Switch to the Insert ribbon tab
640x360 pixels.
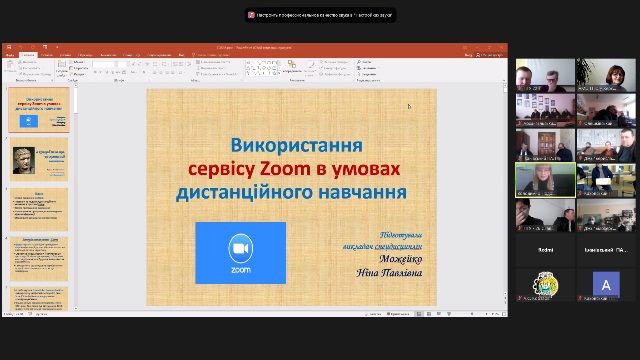(47, 55)
